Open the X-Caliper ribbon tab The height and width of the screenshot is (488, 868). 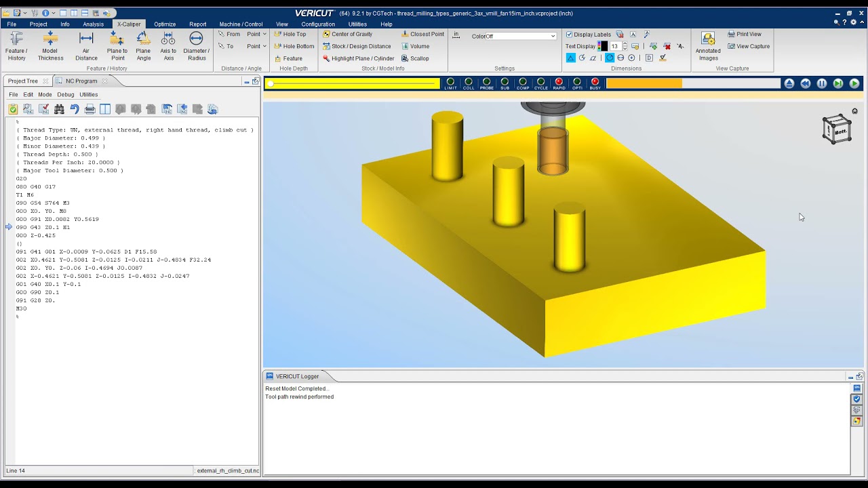(x=129, y=24)
